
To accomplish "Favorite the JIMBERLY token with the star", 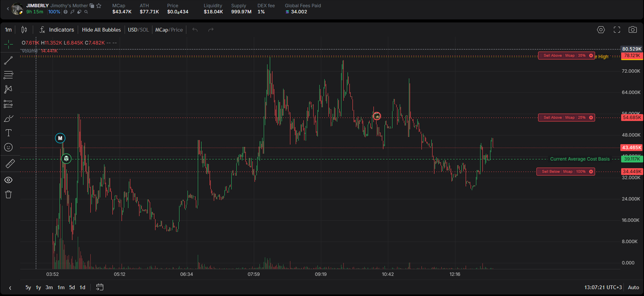I will [99, 5].
